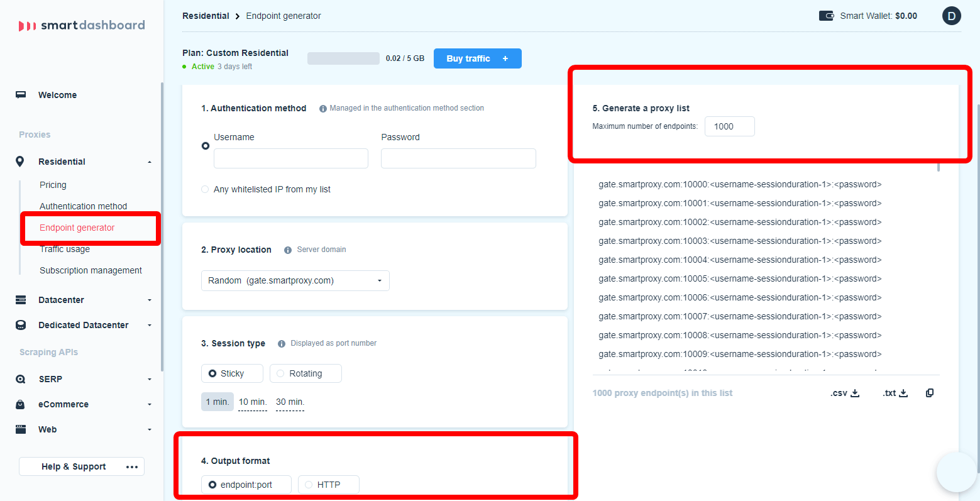Screen dimensions: 980x501
Task: Click the smartdashboard logo
Action: tap(82, 25)
